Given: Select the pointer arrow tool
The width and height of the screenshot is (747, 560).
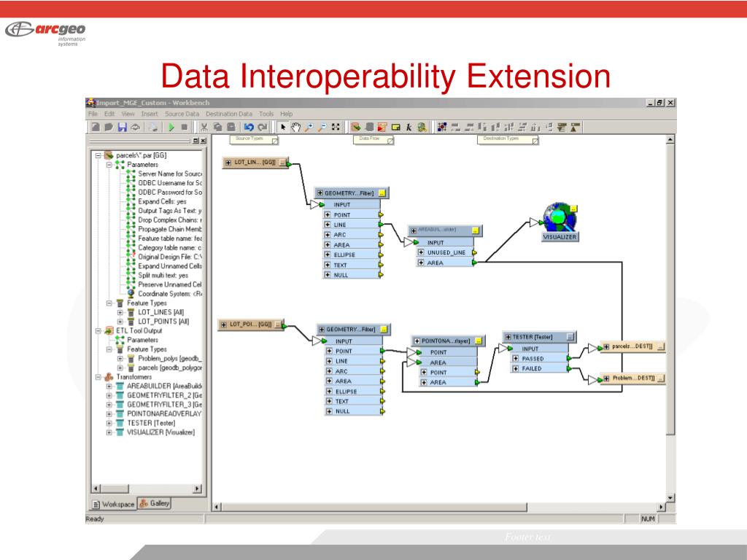Looking at the screenshot, I should coord(283,127).
